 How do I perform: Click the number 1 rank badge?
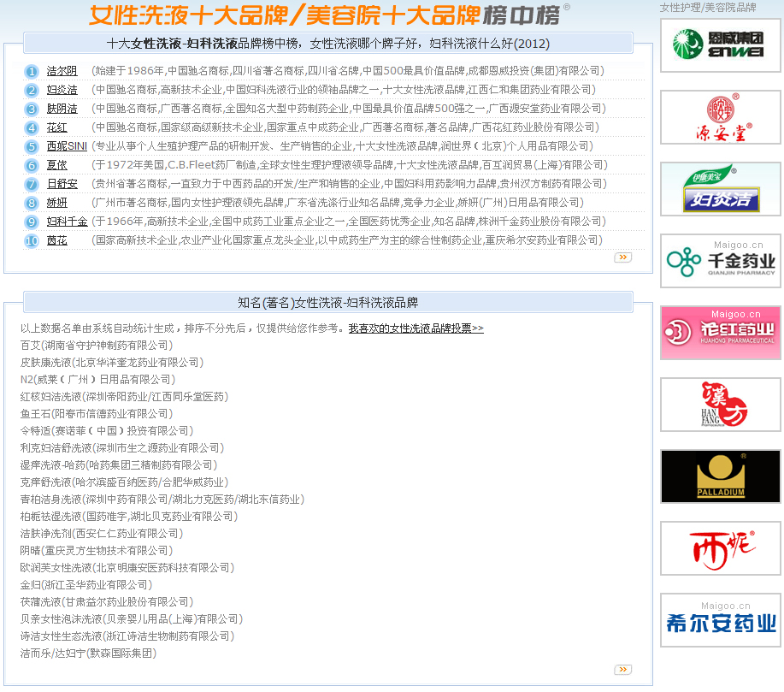[32, 72]
